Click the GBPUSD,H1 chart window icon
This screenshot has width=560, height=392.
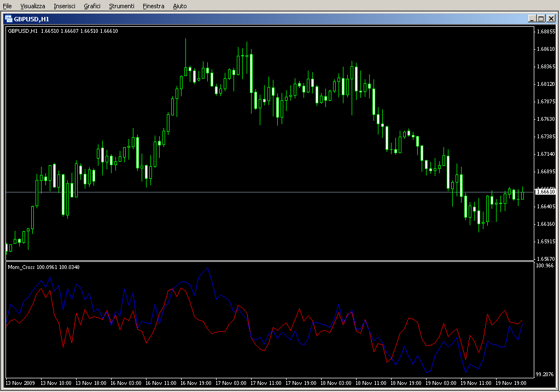coord(9,19)
